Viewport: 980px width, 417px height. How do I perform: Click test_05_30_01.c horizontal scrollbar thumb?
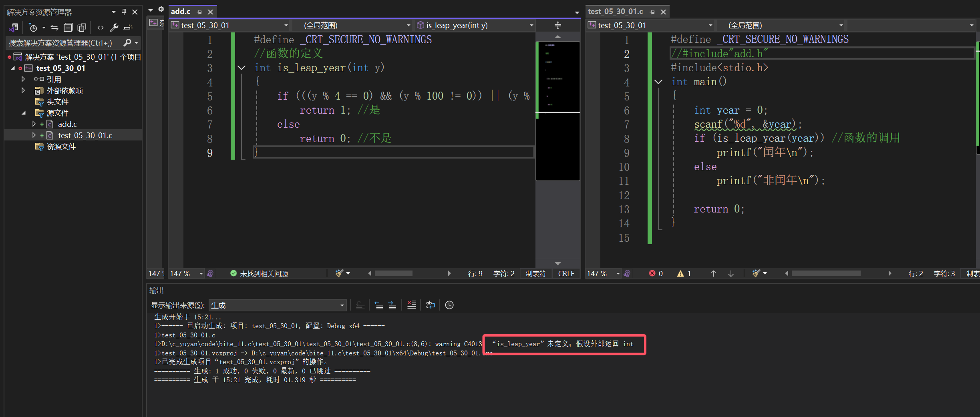826,273
